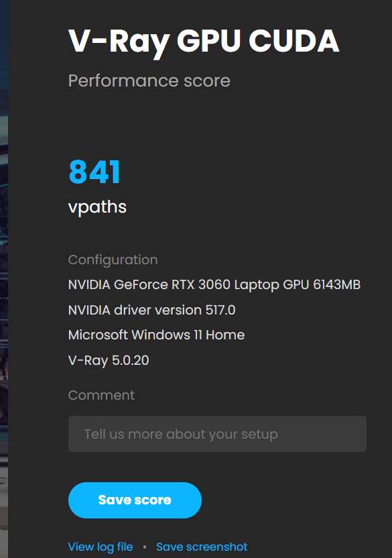This screenshot has width=392, height=558.
Task: Select the Save screenshot link
Action: click(202, 547)
